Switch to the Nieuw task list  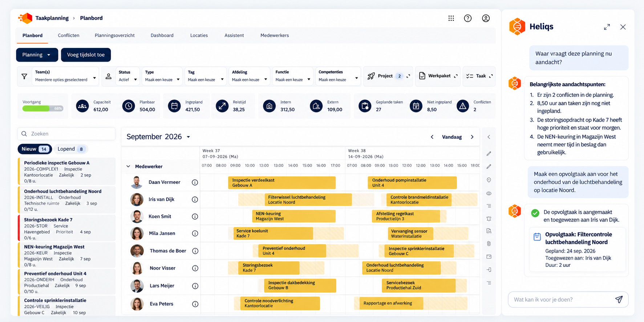click(35, 149)
